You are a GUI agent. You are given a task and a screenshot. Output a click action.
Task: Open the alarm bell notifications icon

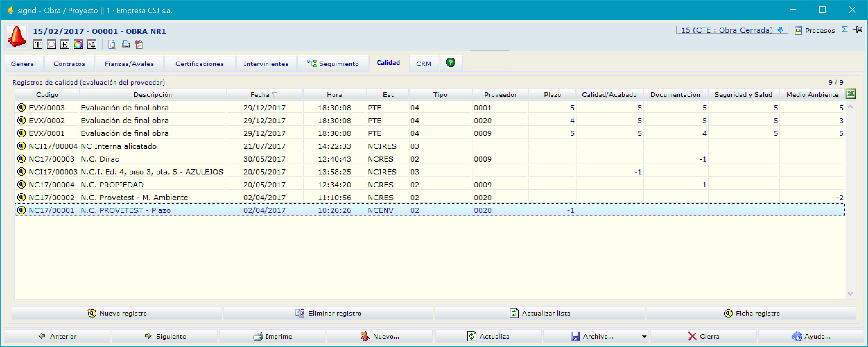(x=92, y=45)
